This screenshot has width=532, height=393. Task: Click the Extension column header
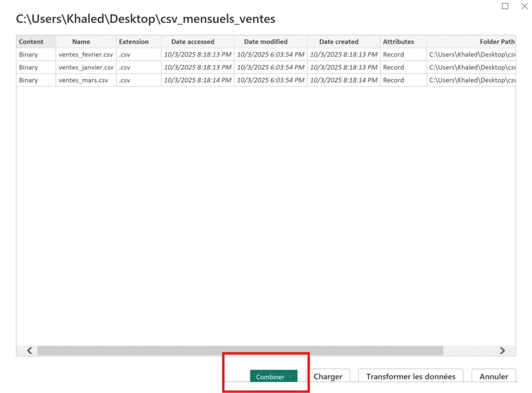(134, 42)
